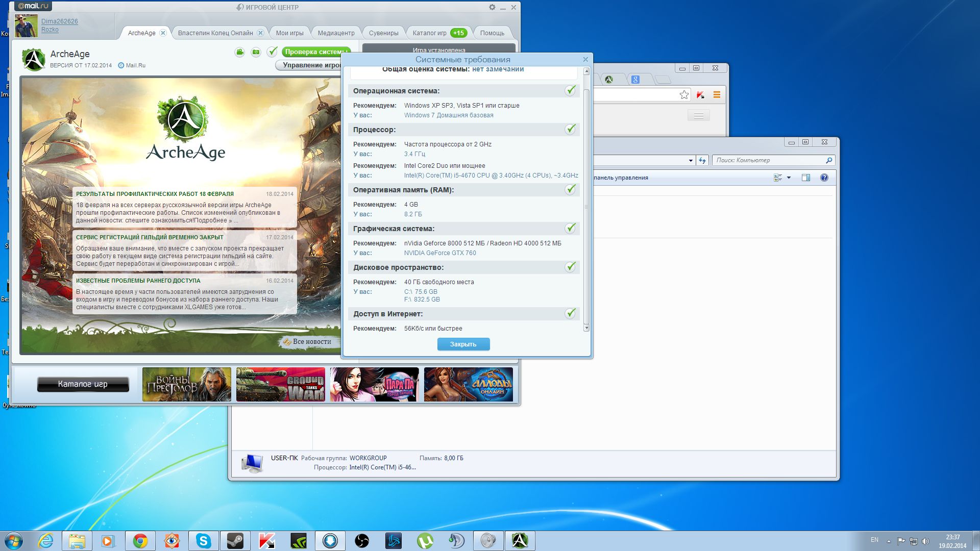Image resolution: width=980 pixels, height=551 pixels.
Task: Open Skype from taskbar
Action: (x=204, y=541)
